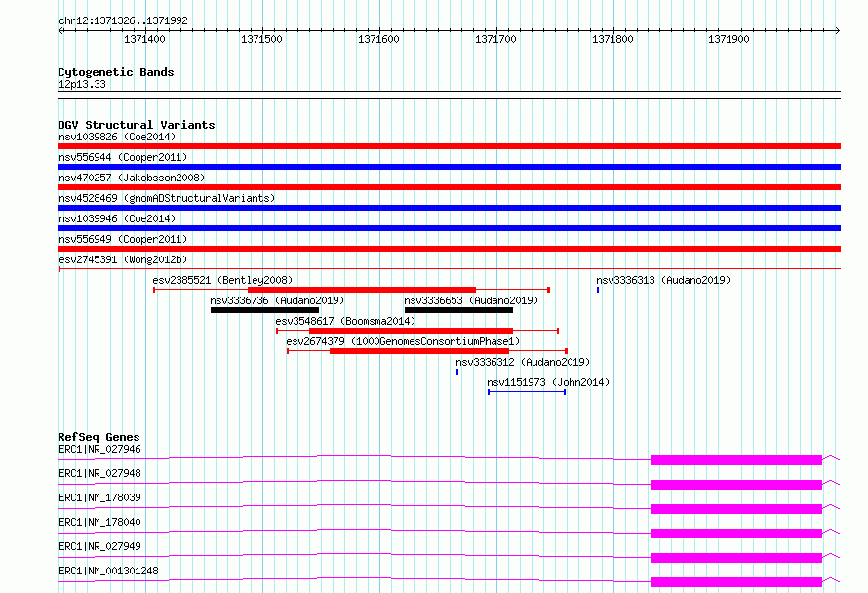Click the blue bar of nsv4528469

[449, 208]
